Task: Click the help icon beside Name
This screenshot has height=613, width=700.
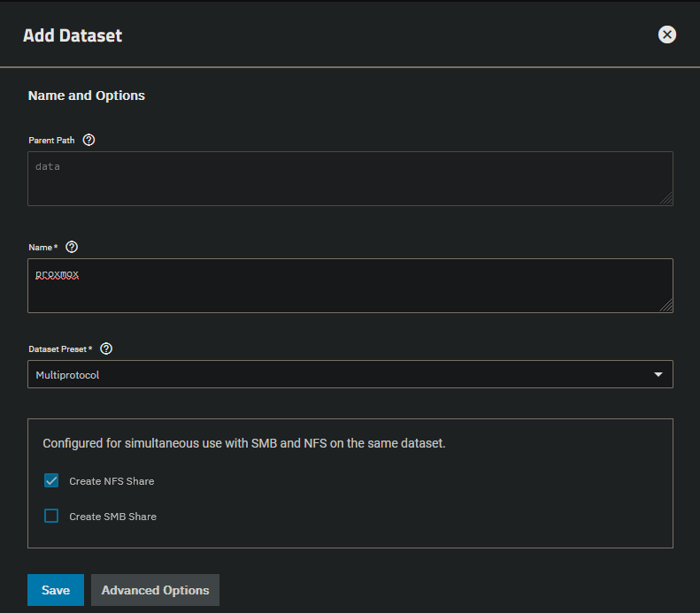Action: 72,248
